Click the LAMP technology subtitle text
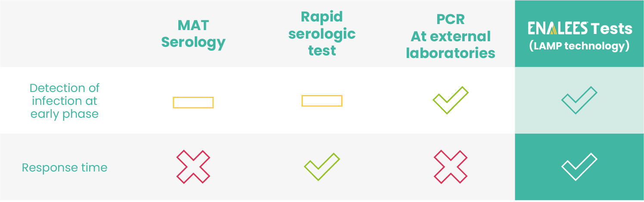Image resolution: width=644 pixels, height=202 pixels. click(579, 46)
